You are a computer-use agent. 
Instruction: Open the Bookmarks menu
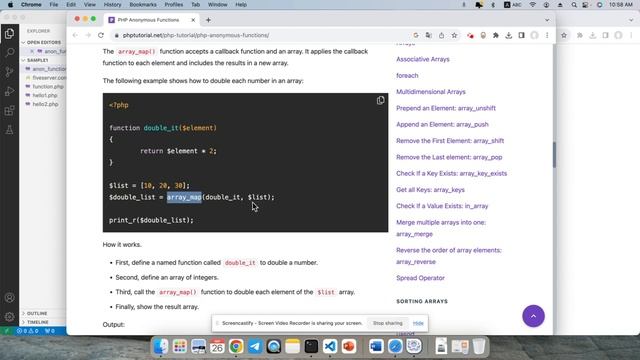(143, 4)
